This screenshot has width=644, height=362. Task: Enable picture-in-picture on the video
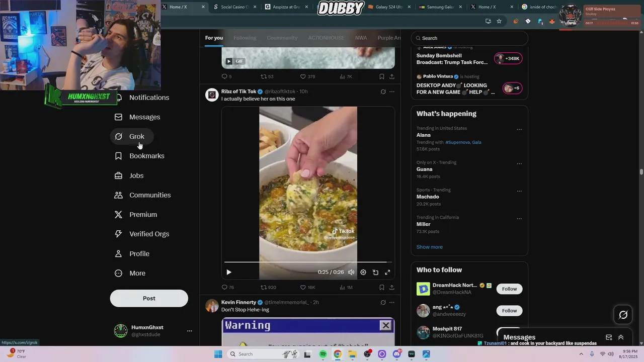pyautogui.click(x=375, y=272)
